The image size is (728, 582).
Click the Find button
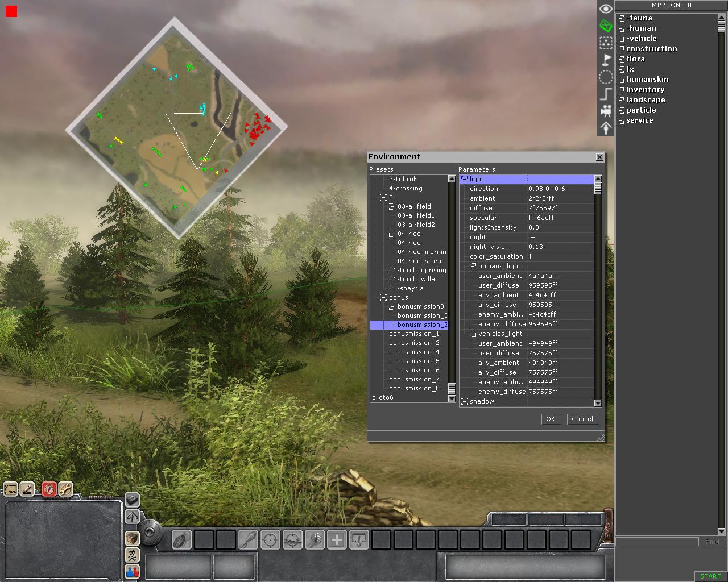click(x=712, y=542)
